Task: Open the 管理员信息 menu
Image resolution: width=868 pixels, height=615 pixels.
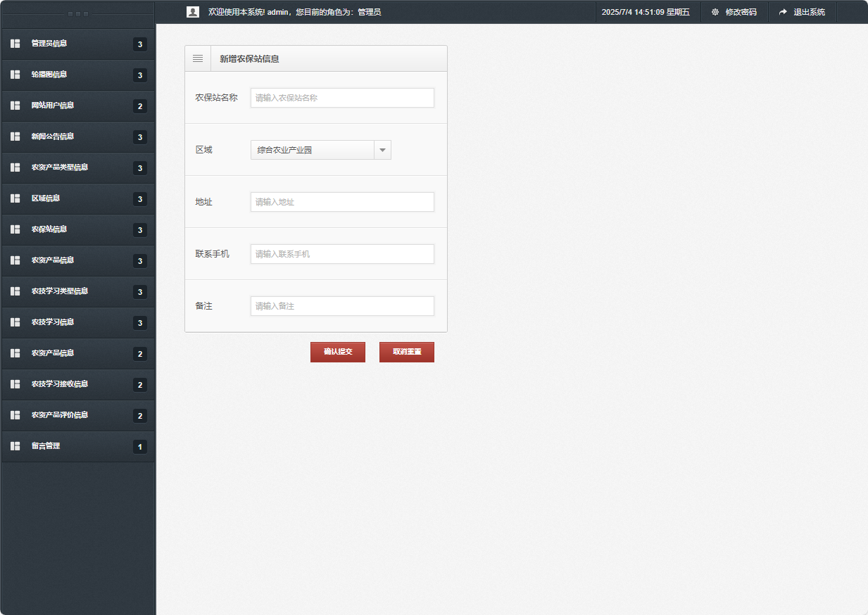Action: pyautogui.click(x=77, y=44)
